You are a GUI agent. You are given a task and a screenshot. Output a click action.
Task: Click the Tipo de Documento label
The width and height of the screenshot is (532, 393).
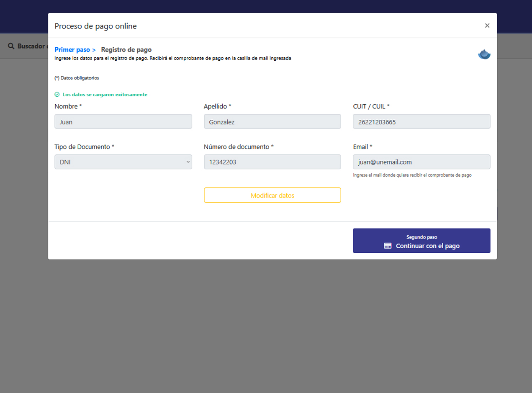(x=84, y=147)
